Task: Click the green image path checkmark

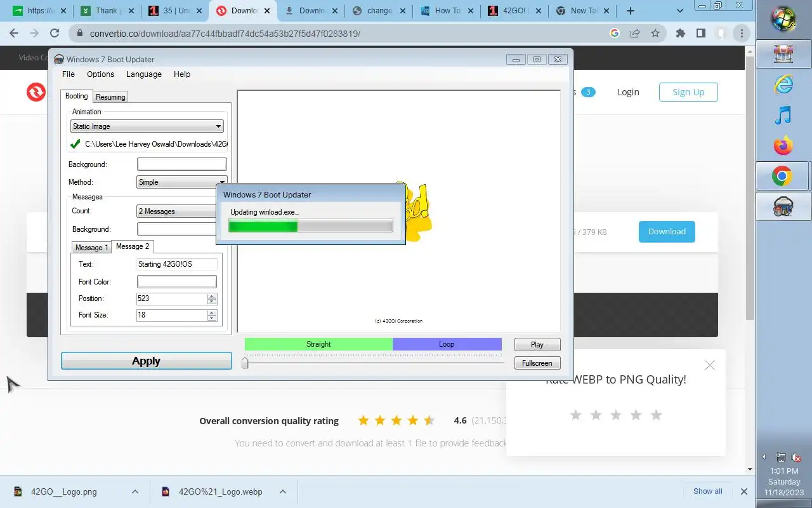Action: [x=75, y=144]
